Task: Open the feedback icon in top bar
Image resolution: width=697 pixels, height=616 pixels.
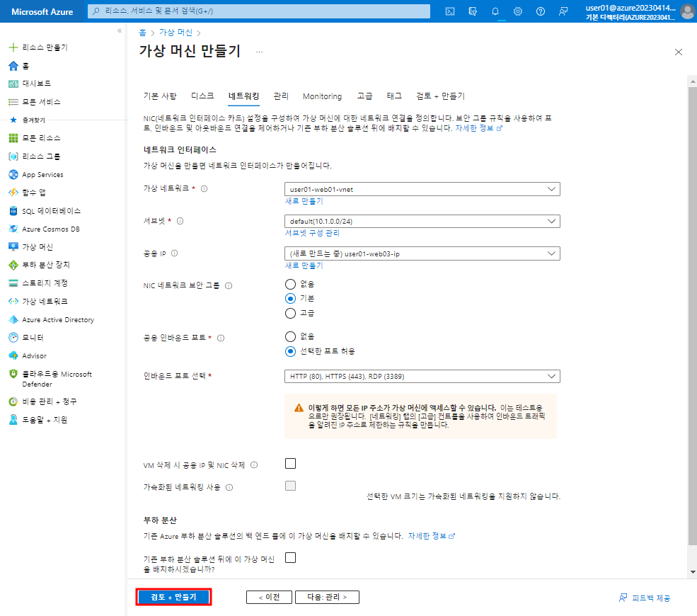Action: (563, 11)
